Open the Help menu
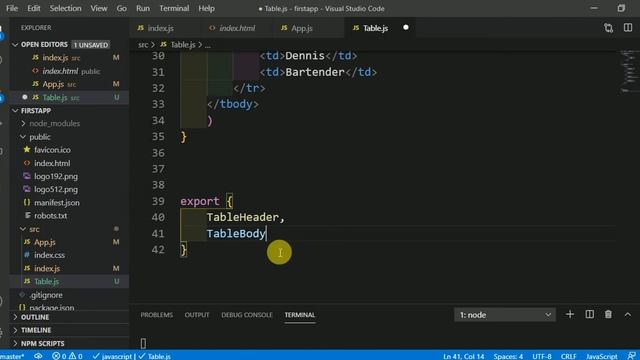This screenshot has height=360, width=640. pyautogui.click(x=207, y=8)
